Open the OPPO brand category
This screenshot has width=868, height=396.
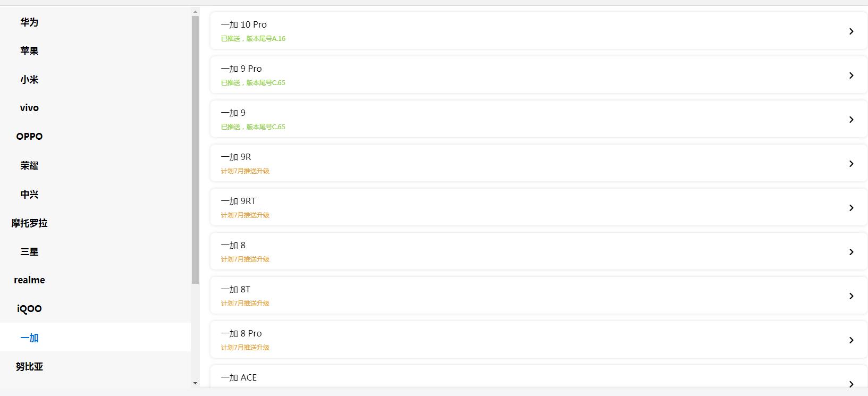point(29,137)
